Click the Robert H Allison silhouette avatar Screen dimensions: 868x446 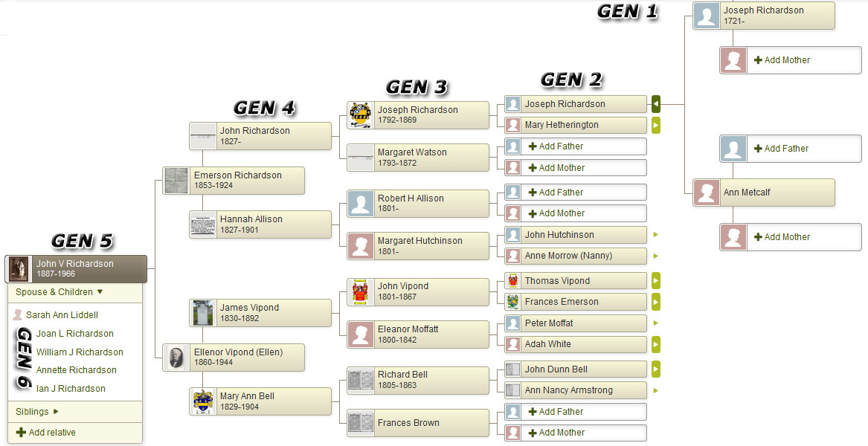(x=361, y=204)
